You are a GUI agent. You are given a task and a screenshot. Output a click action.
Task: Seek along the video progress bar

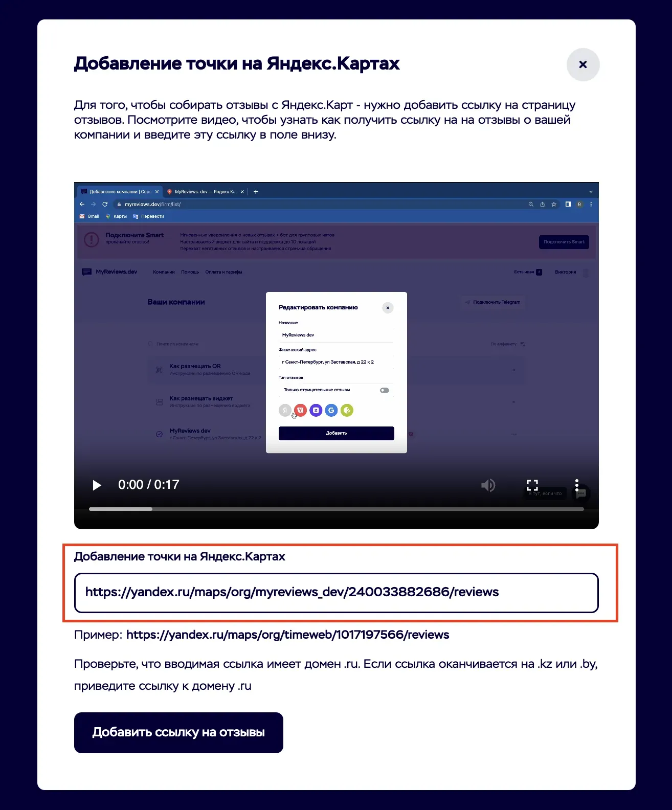coord(336,509)
